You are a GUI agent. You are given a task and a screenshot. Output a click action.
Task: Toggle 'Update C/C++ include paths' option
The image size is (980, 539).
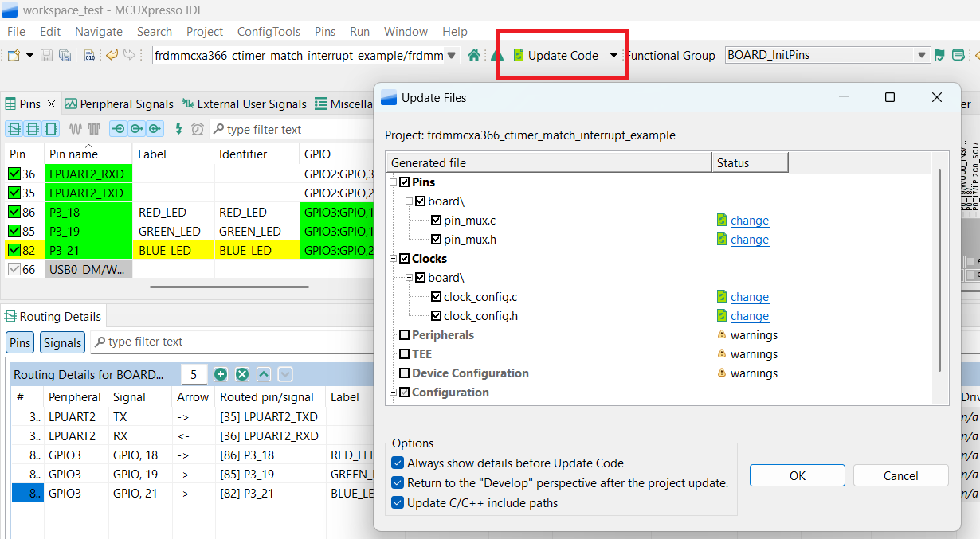(x=398, y=502)
